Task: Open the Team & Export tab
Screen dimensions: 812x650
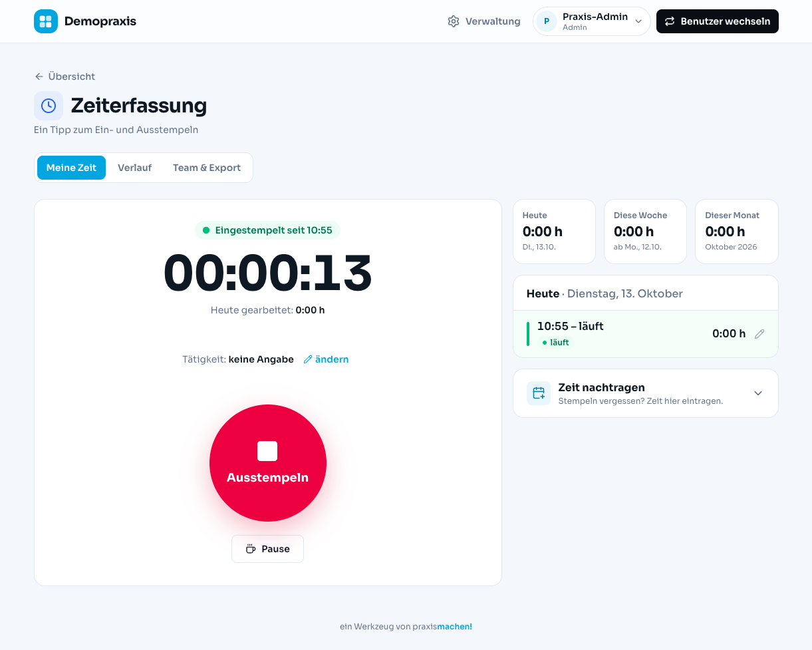Action: pos(207,168)
